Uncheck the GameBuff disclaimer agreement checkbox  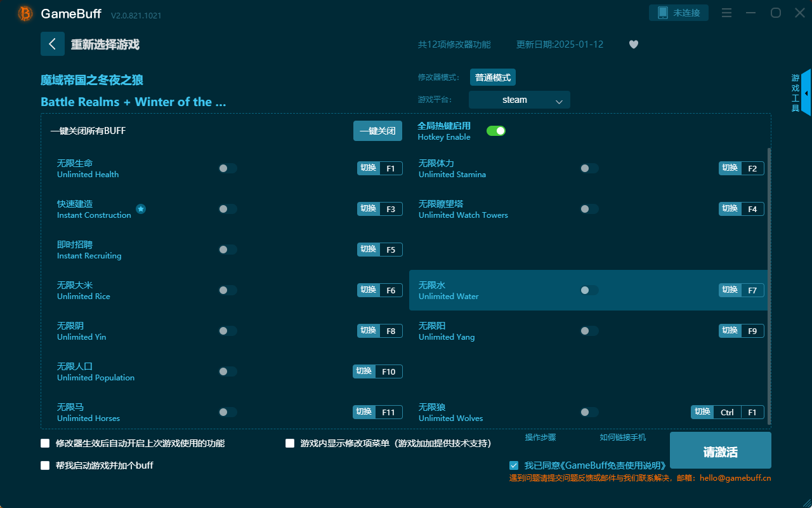coord(514,465)
